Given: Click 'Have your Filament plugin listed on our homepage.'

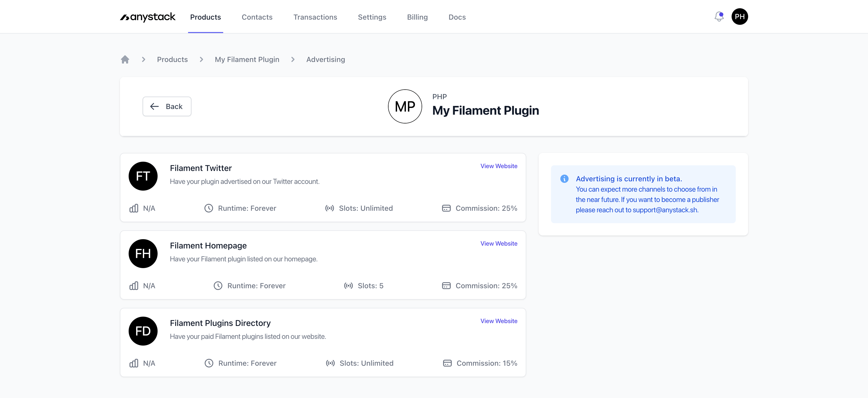Looking at the screenshot, I should click(x=244, y=259).
